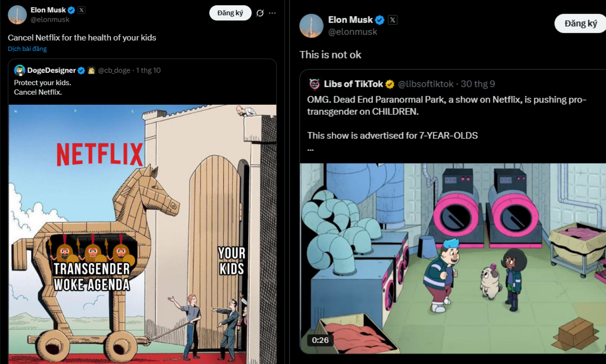
Task: Open the @cb_doge handle link
Action: click(x=114, y=70)
